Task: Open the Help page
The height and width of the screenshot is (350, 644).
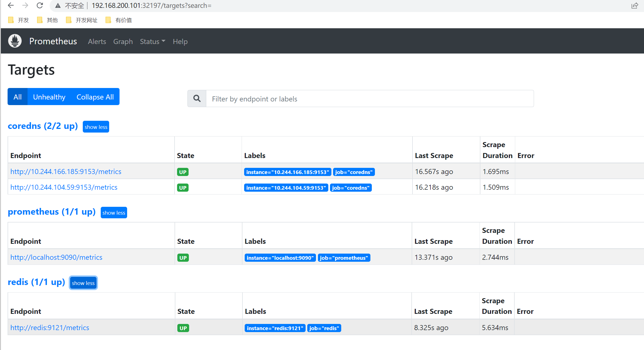Action: (x=180, y=41)
